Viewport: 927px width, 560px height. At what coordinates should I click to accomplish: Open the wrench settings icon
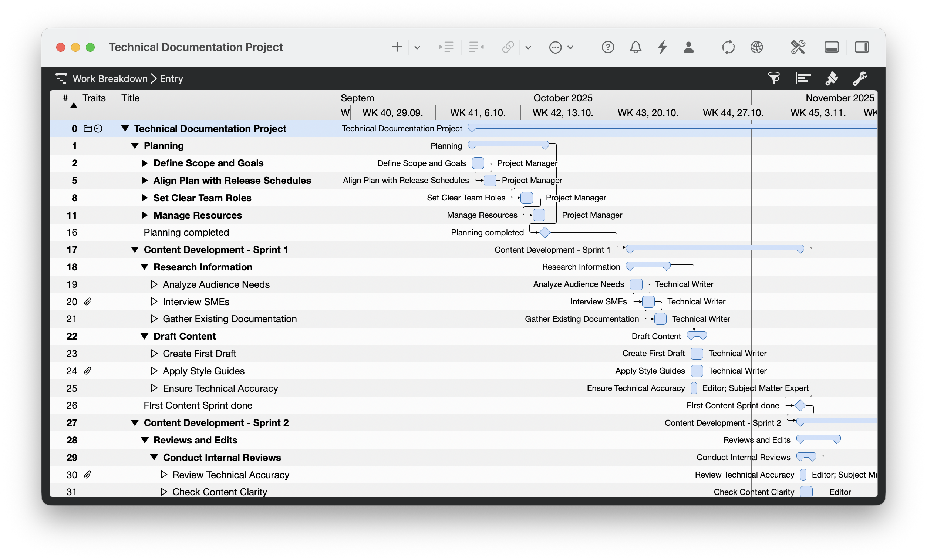click(x=860, y=78)
